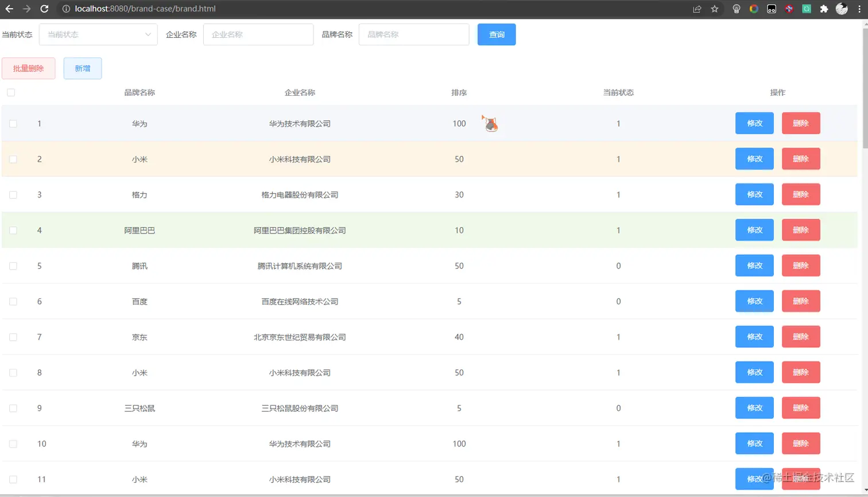The height and width of the screenshot is (497, 868).
Task: View site information icon beside URL
Action: (x=66, y=9)
